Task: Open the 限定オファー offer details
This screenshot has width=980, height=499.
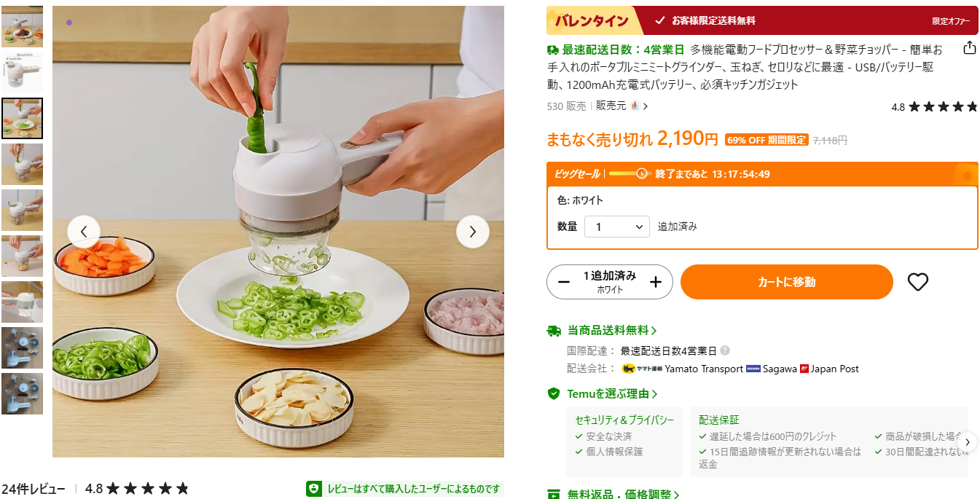Action: [951, 21]
